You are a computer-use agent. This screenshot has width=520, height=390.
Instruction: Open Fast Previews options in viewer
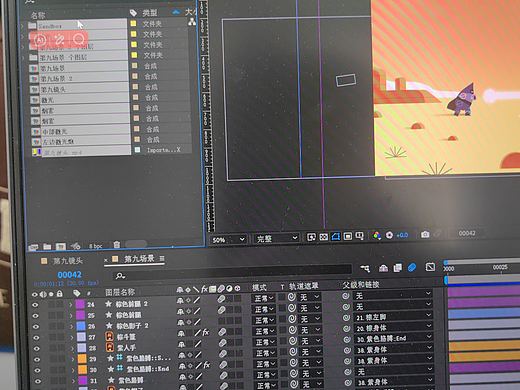pyautogui.click(x=311, y=237)
